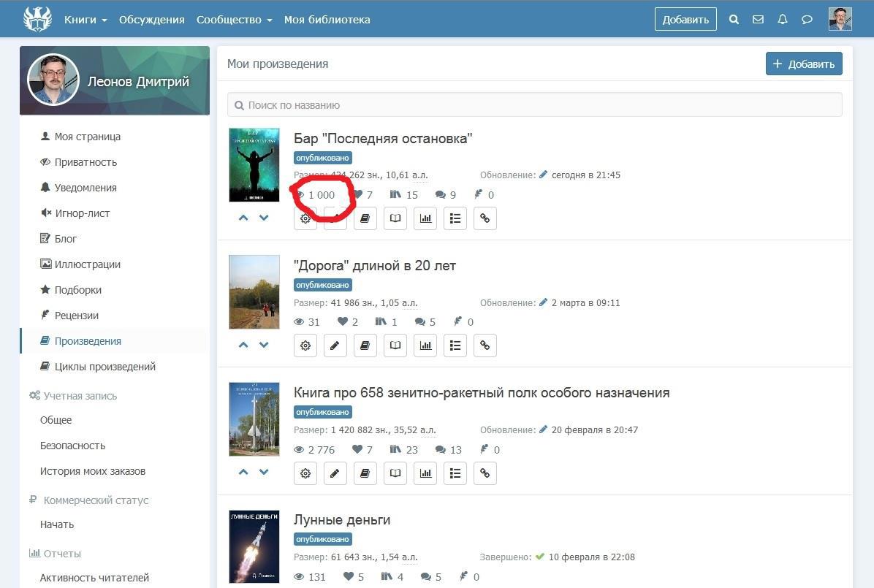Viewport: 874px width, 588px height.
Task: Expand the Книги dropdown menu
Action: pyautogui.click(x=85, y=20)
